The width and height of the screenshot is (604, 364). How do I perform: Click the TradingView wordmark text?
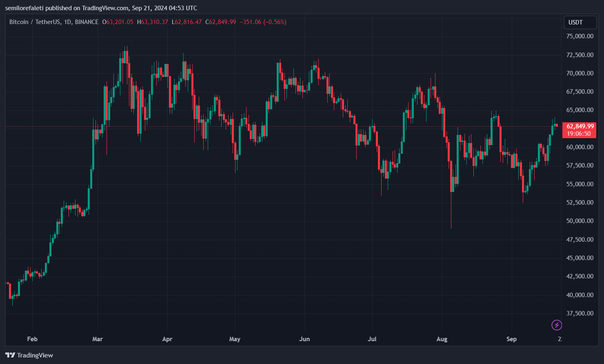[35, 355]
